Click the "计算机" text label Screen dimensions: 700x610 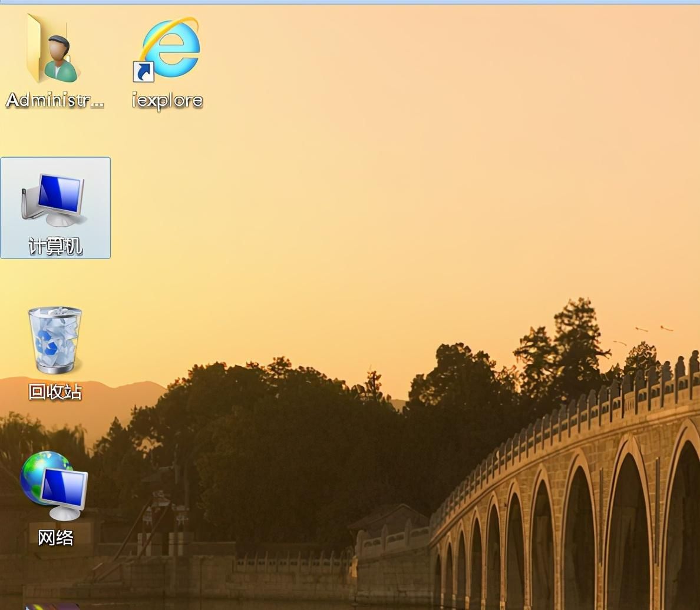tap(55, 246)
